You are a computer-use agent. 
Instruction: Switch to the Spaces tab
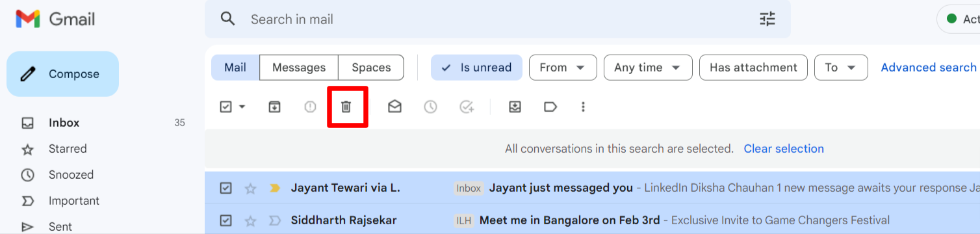click(x=371, y=68)
